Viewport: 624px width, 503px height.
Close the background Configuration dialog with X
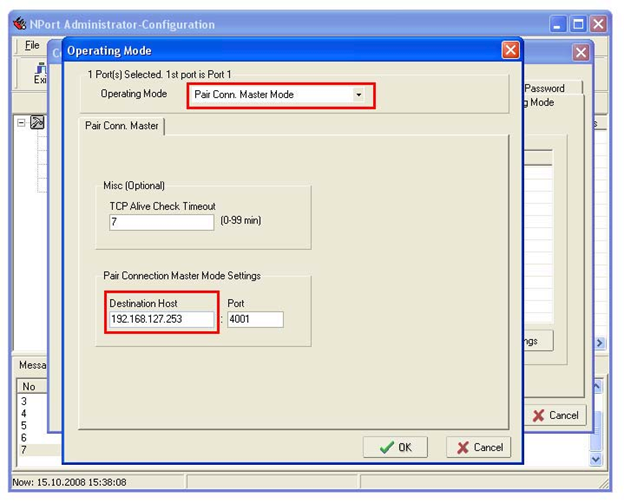pyautogui.click(x=580, y=52)
